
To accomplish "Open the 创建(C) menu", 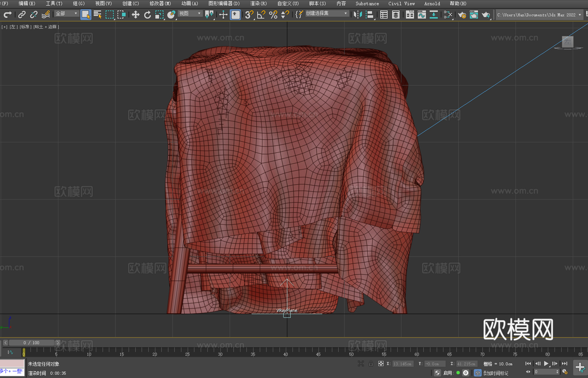I will (x=130, y=3).
